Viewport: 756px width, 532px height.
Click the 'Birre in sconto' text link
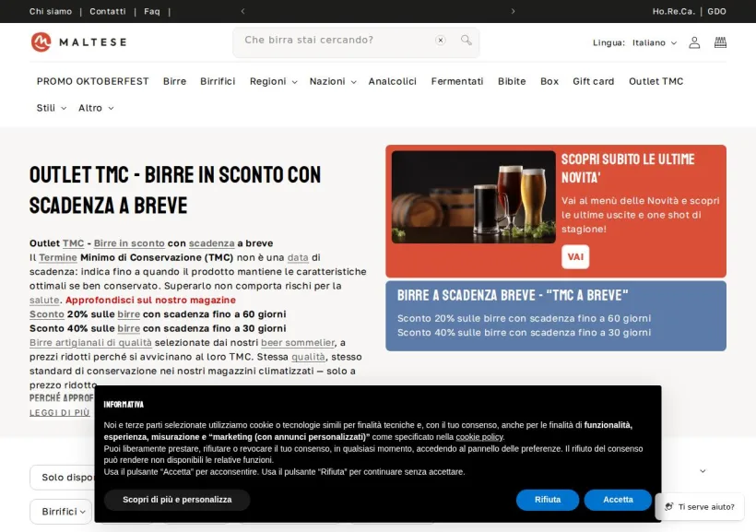pos(129,243)
